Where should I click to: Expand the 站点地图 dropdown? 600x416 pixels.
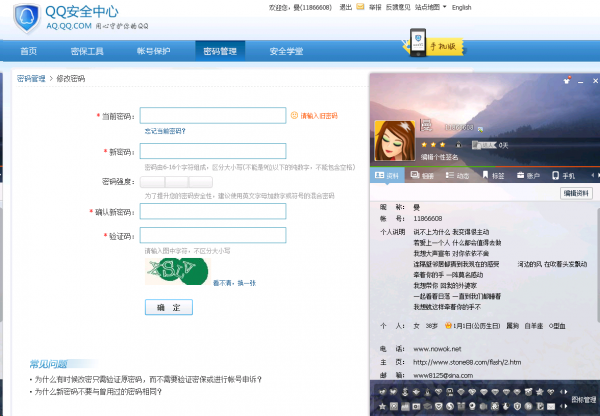(431, 7)
